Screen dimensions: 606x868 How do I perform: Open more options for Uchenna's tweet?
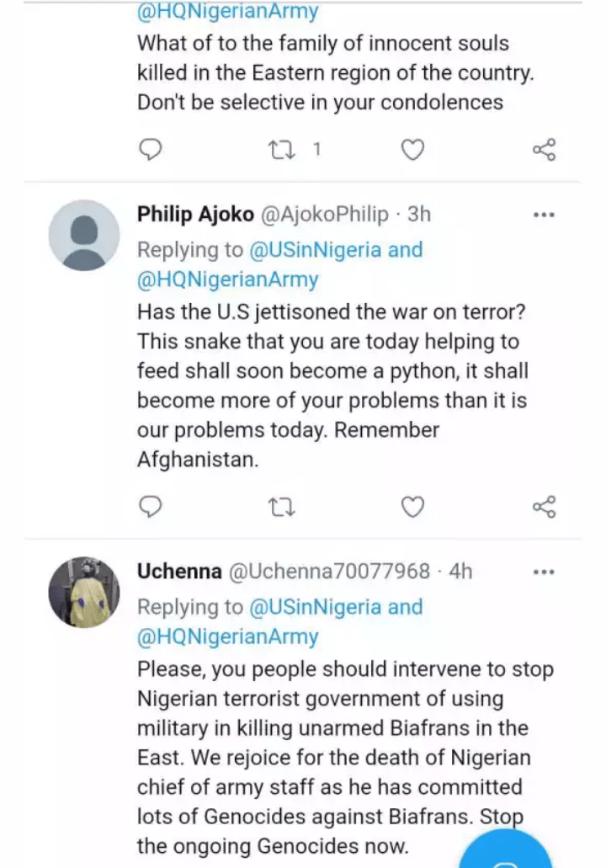[x=545, y=572]
